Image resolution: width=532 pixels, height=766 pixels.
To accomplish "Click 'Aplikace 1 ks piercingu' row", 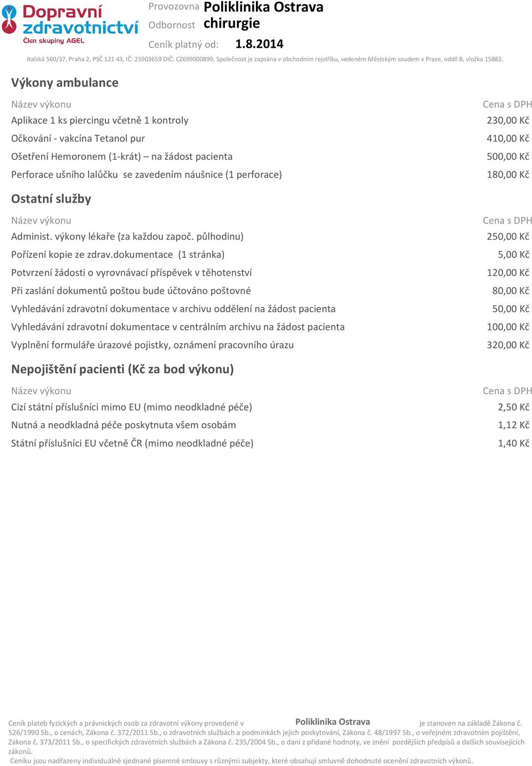I will [x=270, y=120].
